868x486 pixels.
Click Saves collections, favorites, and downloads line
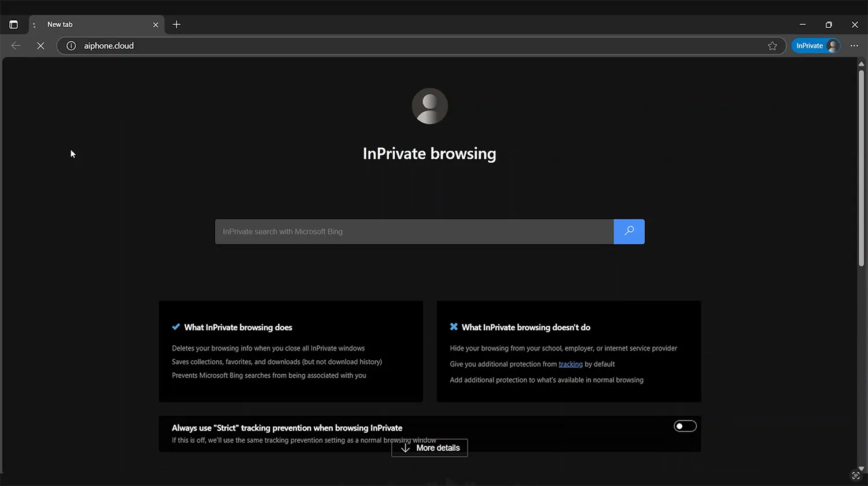pyautogui.click(x=277, y=361)
